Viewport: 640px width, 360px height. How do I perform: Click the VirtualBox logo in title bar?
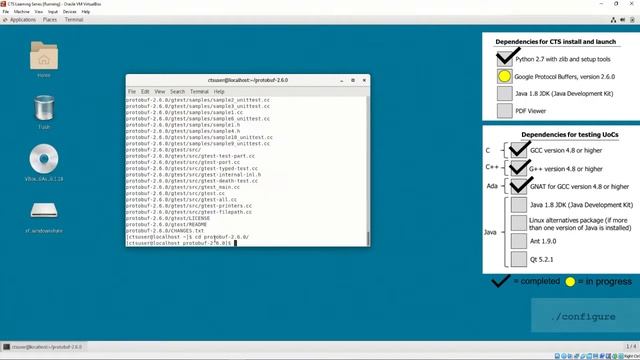click(x=4, y=4)
